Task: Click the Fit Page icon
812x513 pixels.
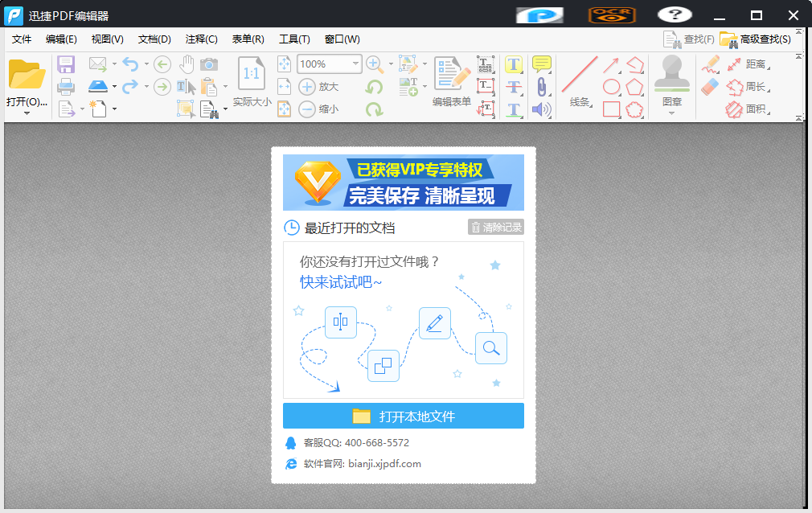Action: [284, 64]
